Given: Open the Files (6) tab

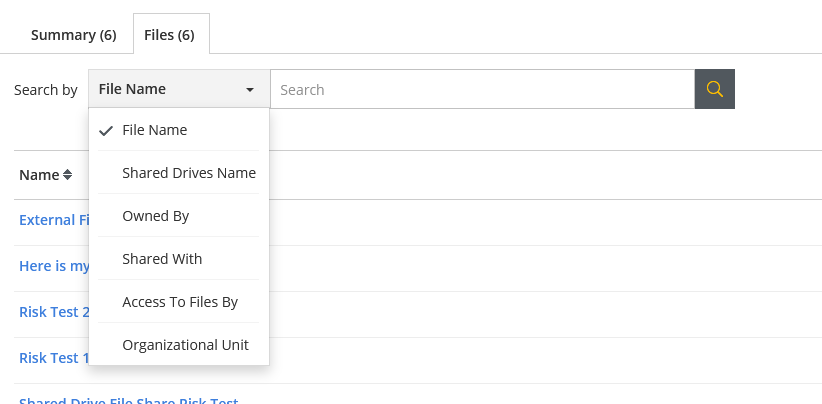Looking at the screenshot, I should [169, 35].
